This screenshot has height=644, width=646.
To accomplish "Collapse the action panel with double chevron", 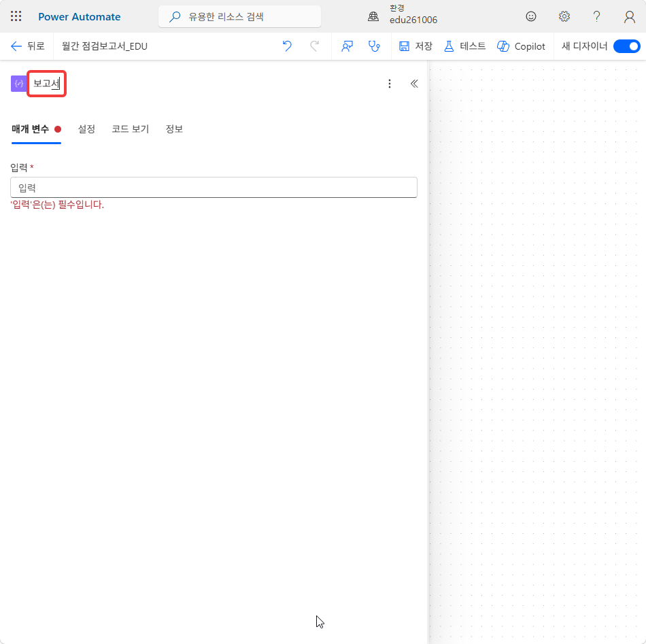I will point(414,84).
